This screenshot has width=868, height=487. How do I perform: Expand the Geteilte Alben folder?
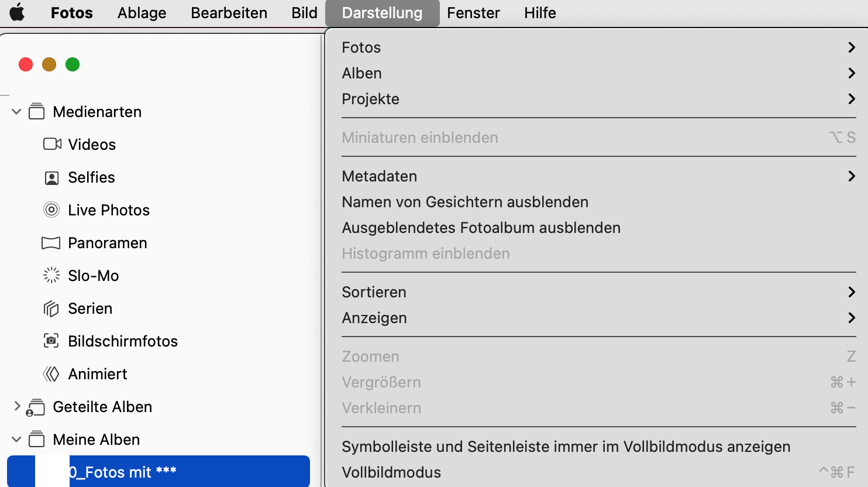pos(17,406)
